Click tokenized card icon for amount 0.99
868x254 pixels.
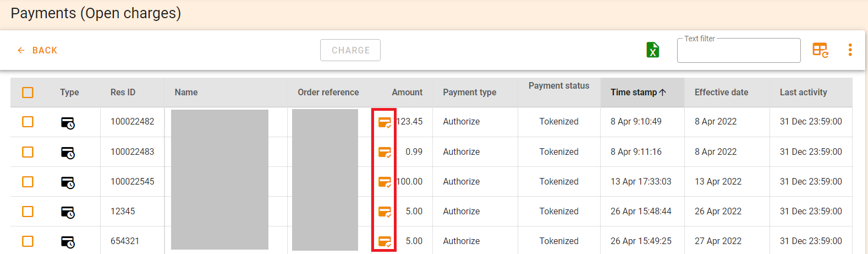tap(384, 152)
